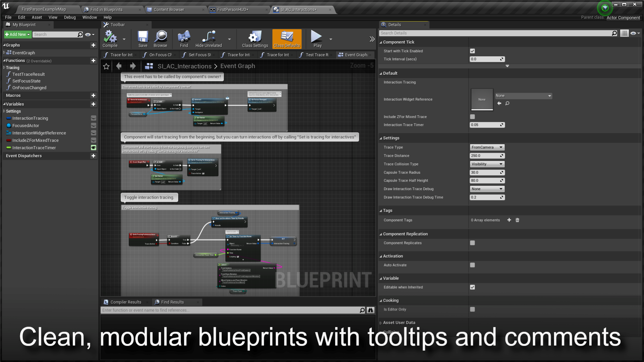Screen dimensions: 644x362
Task: Toggle visibility of InteractionTraceTimer variable
Action: coord(94,147)
